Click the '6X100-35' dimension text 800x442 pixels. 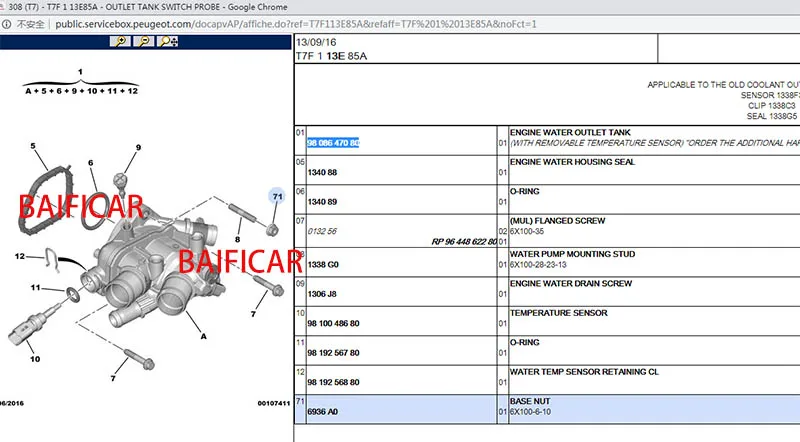tap(527, 231)
